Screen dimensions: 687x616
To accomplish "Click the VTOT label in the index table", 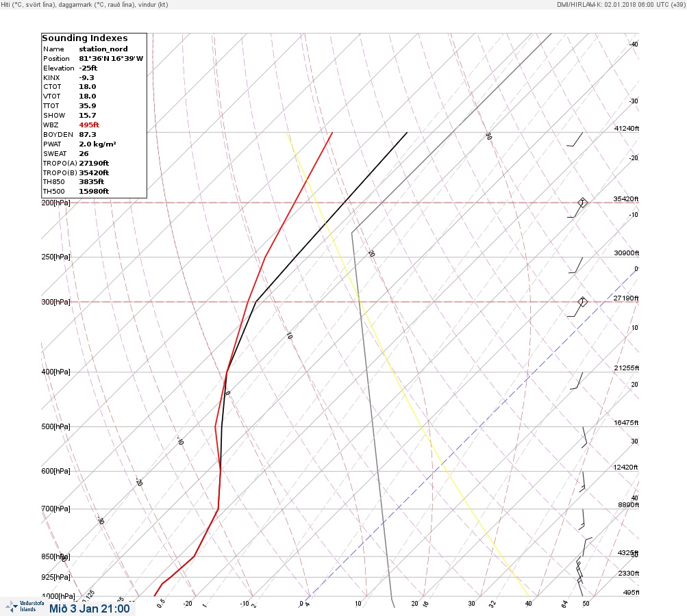I will 51,97.
